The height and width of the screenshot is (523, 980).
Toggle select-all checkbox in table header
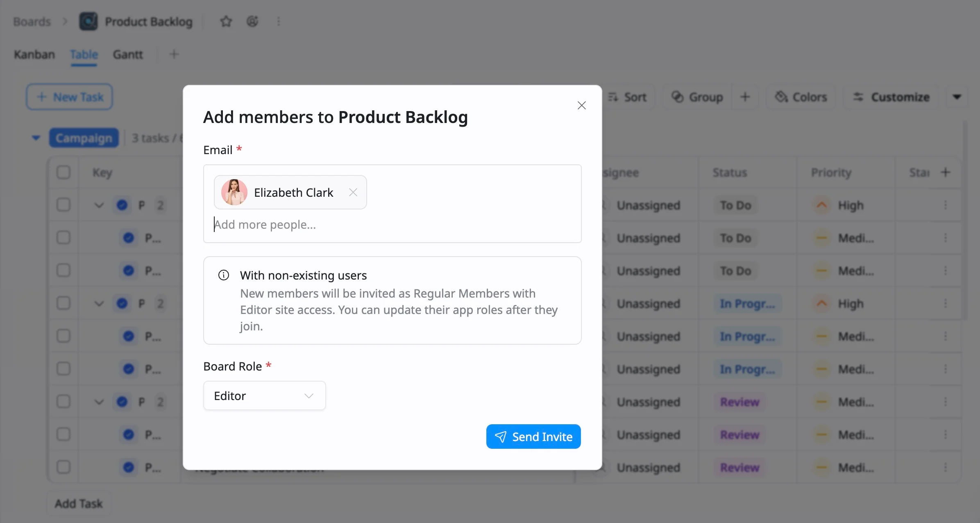click(64, 173)
